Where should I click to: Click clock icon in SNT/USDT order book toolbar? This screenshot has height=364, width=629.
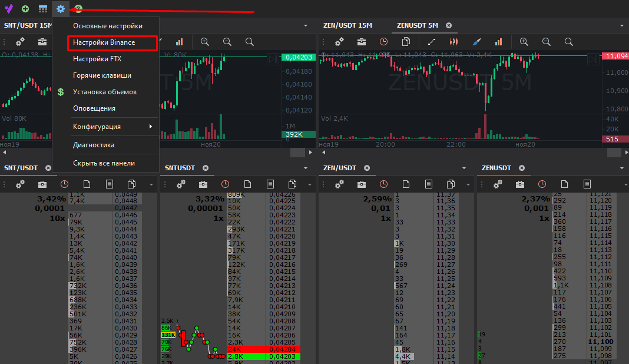pos(64,184)
